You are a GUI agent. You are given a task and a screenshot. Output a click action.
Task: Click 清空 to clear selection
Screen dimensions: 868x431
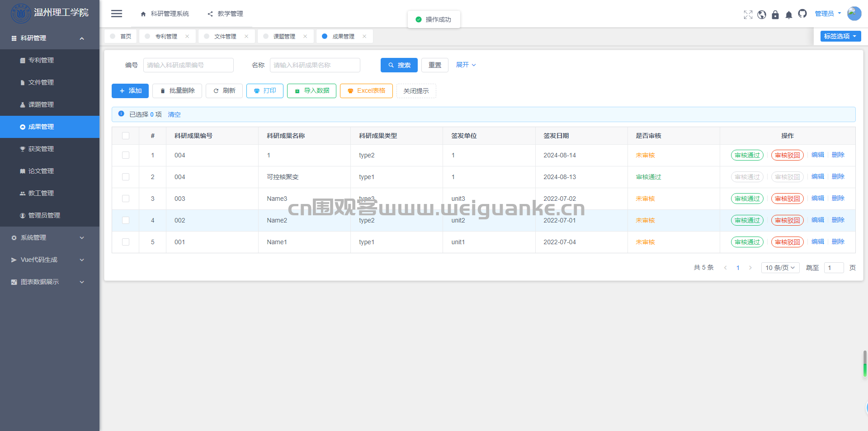[174, 114]
